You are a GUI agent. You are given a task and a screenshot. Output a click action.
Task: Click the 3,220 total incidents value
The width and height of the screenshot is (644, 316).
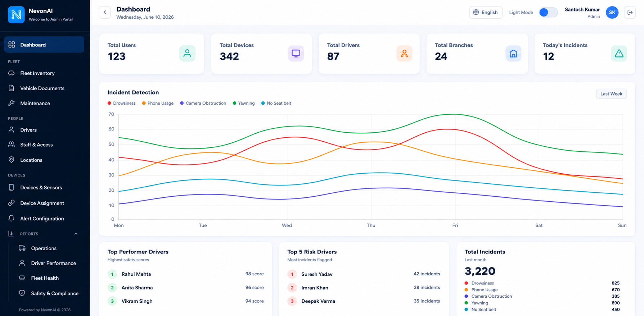[480, 271]
